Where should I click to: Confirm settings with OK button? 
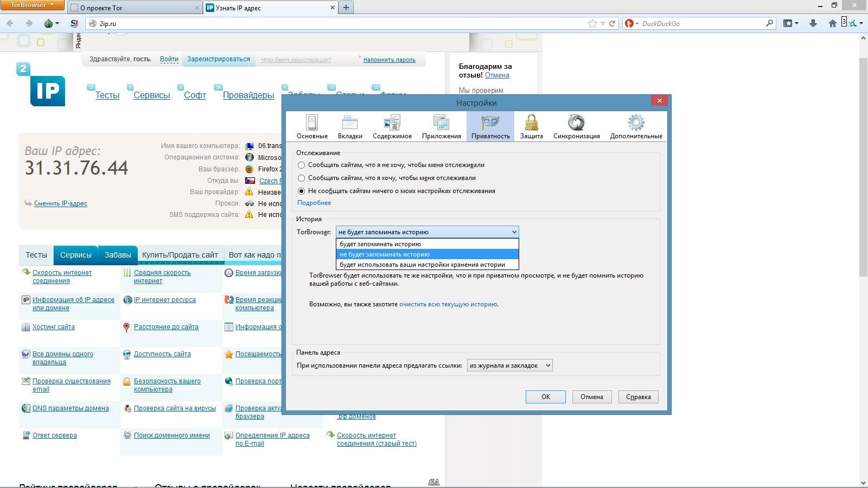tap(545, 397)
